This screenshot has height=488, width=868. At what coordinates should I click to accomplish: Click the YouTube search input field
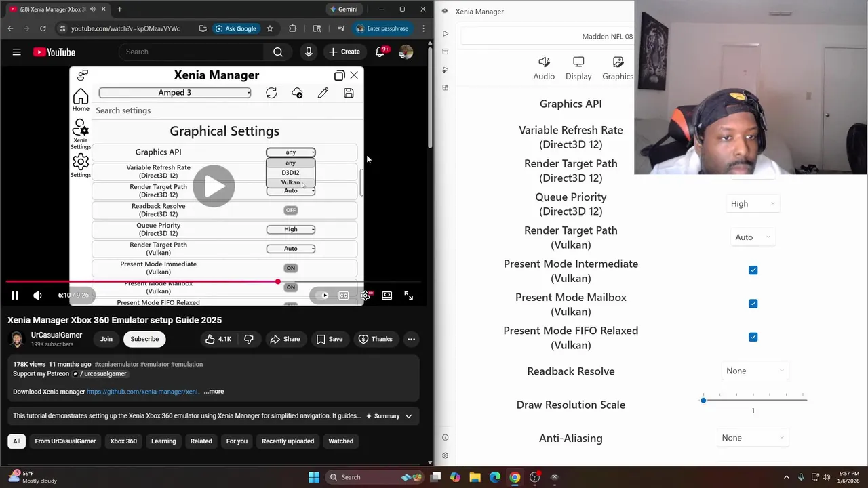tap(191, 52)
